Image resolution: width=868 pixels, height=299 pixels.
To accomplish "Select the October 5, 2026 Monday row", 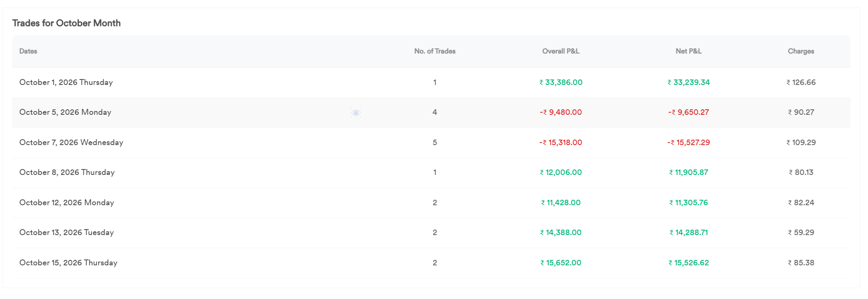I will point(431,113).
